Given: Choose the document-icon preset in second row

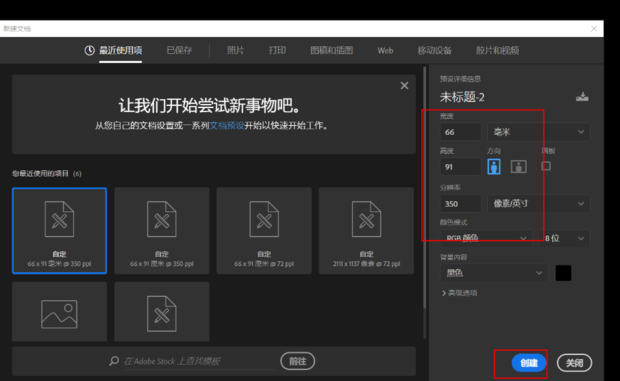Looking at the screenshot, I should pyautogui.click(x=162, y=312).
